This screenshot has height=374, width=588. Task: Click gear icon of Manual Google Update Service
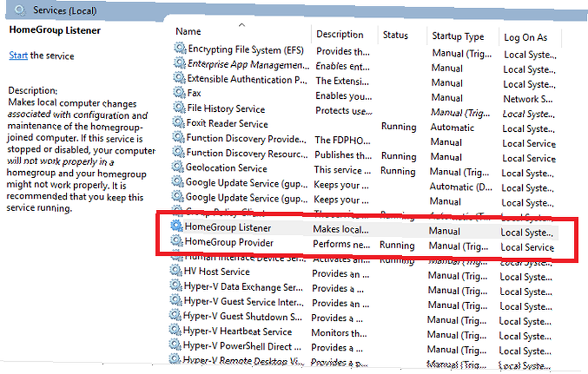[178, 196]
